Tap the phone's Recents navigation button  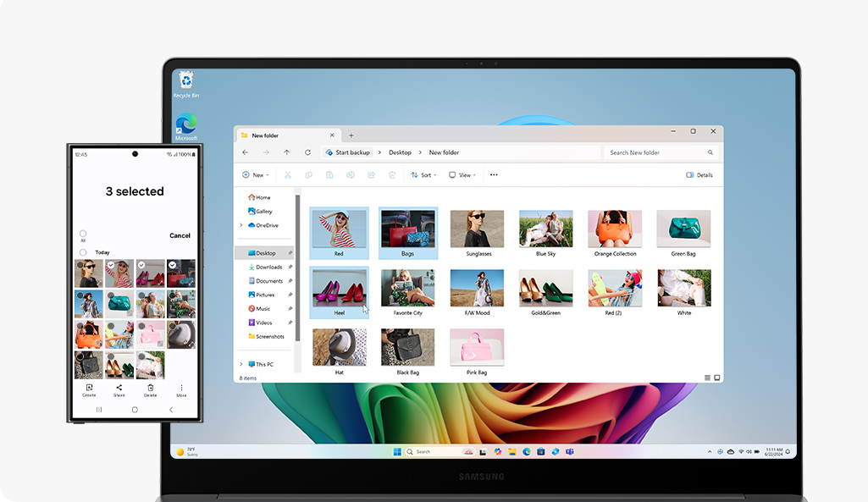click(99, 410)
